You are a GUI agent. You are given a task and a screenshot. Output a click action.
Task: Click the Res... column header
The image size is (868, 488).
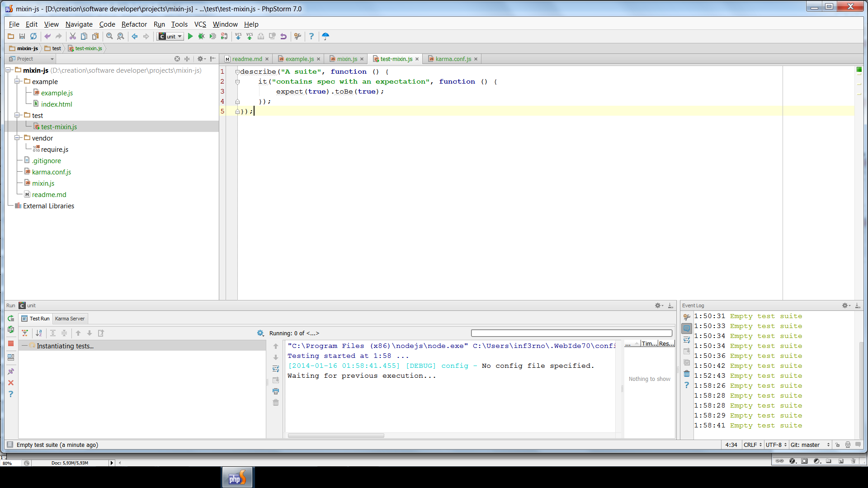click(x=666, y=344)
